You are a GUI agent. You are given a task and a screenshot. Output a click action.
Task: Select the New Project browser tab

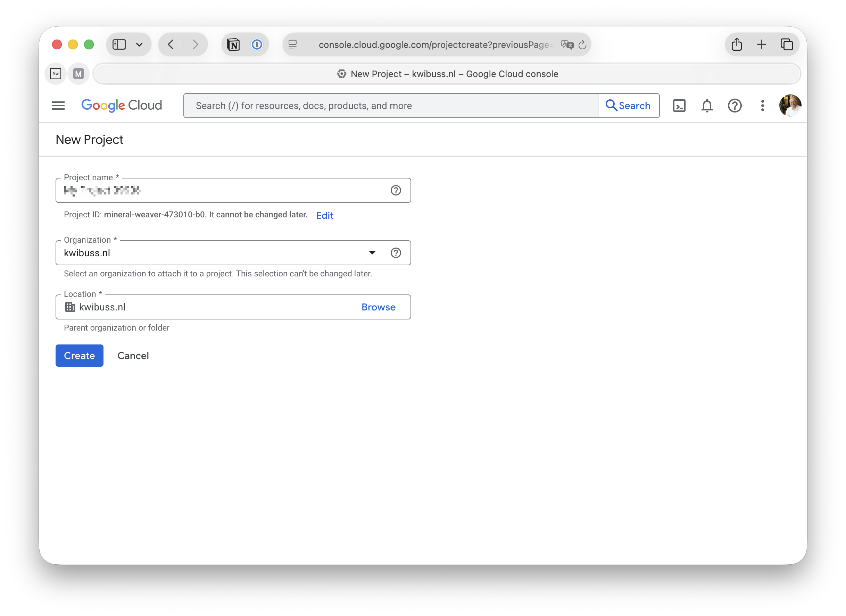coord(447,74)
